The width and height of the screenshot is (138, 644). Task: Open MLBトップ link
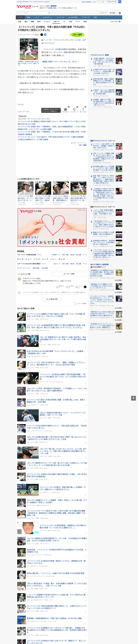pyautogui.click(x=57, y=264)
